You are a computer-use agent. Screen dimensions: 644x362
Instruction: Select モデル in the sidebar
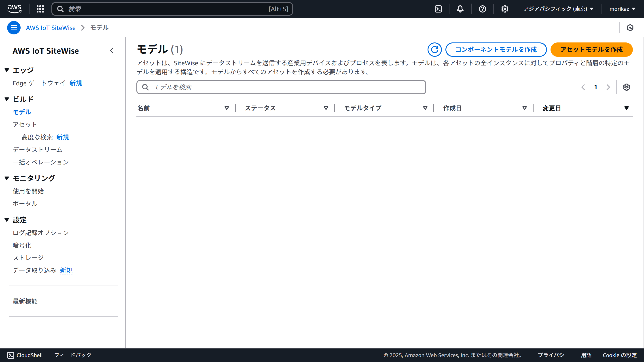click(x=22, y=112)
